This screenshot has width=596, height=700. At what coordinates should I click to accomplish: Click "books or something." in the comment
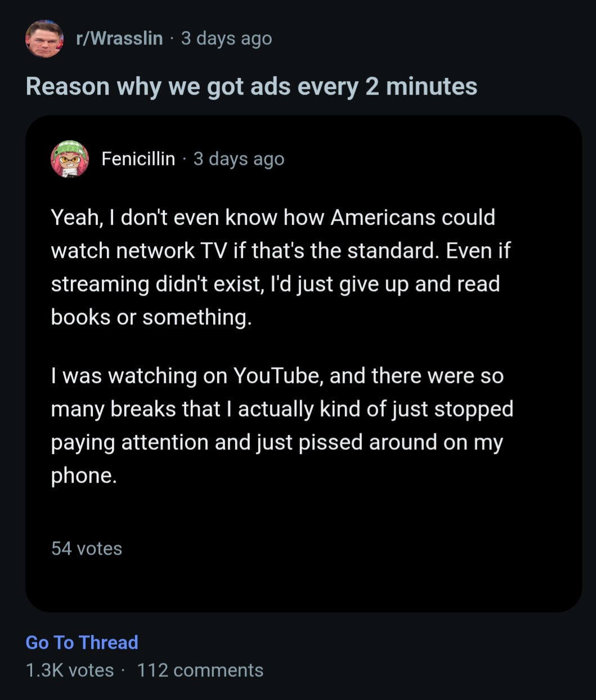(x=151, y=317)
